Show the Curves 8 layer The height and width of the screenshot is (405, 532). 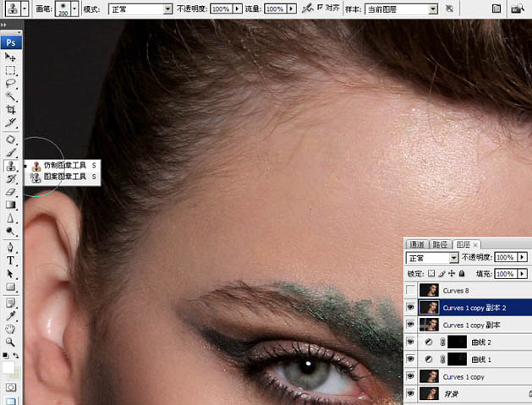[x=410, y=290]
